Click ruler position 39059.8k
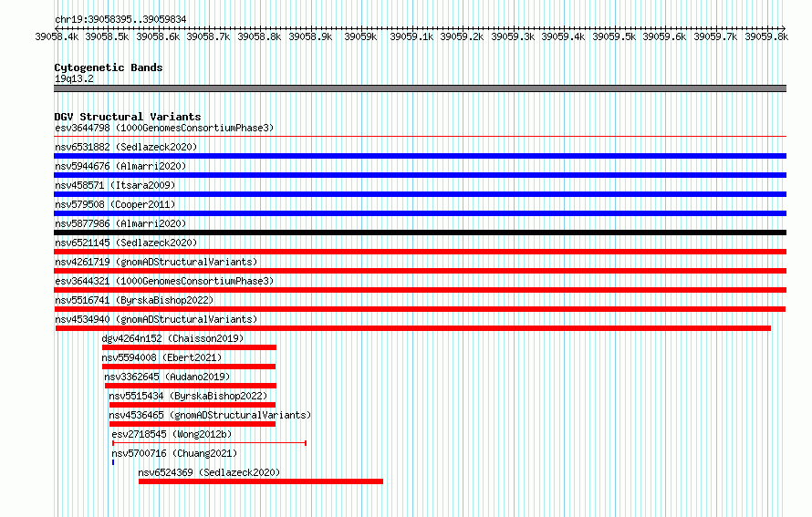This screenshot has height=517, width=812. pyautogui.click(x=766, y=36)
